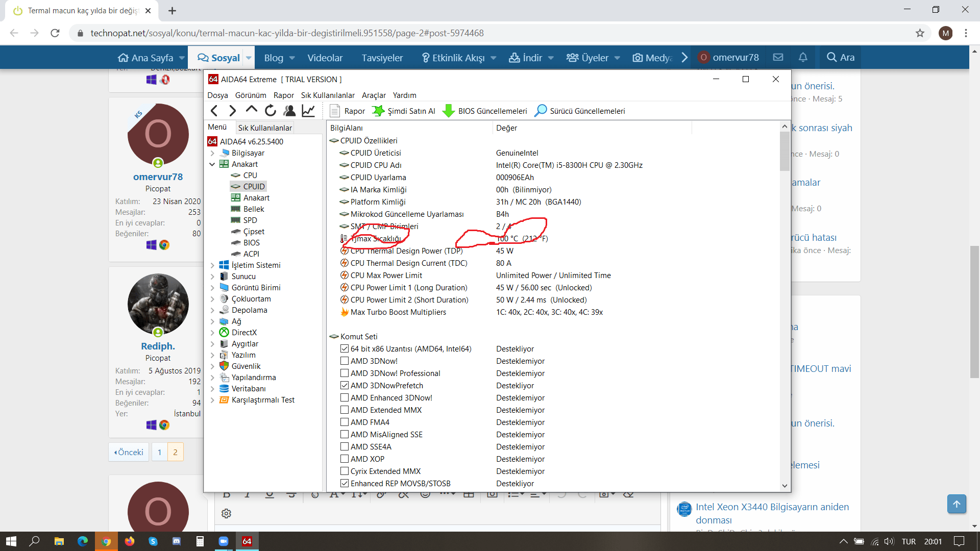
Task: Open Sürücü Güncellemeleri magnifier icon
Action: click(x=541, y=111)
